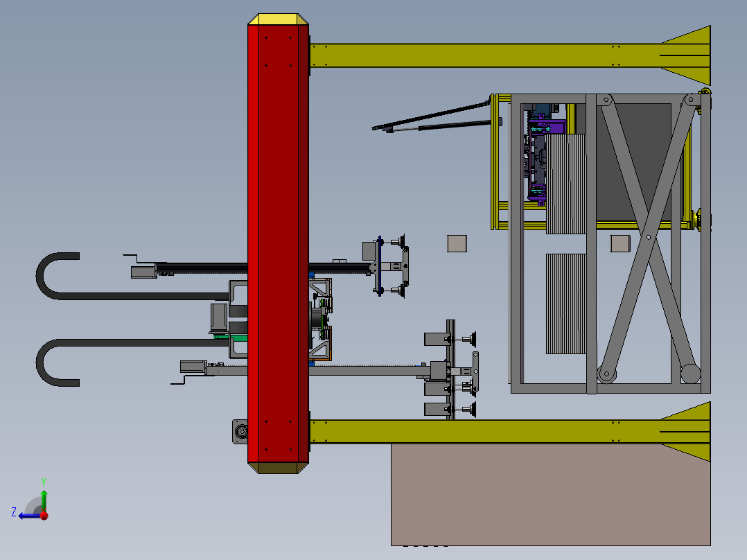Select the large brown rectangular base block

click(551, 495)
